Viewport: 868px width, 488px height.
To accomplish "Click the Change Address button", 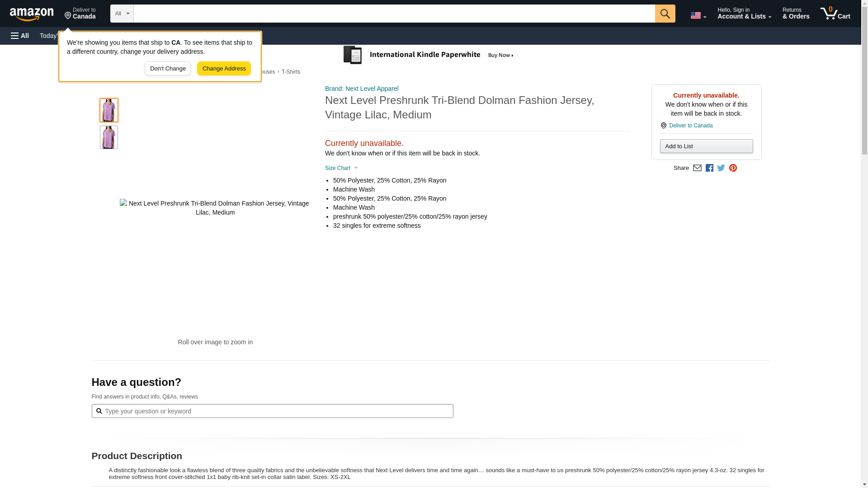I will [x=224, y=69].
